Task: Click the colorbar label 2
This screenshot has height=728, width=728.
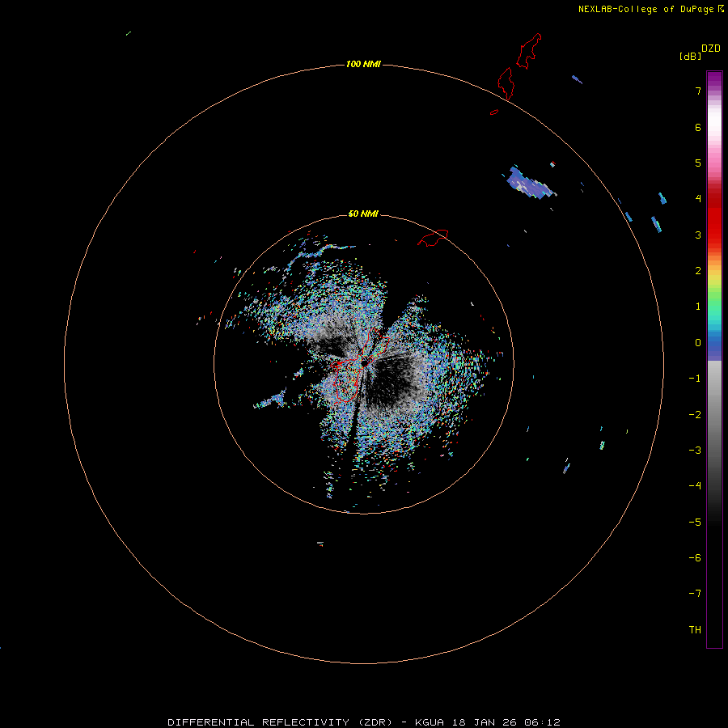Action: (698, 271)
